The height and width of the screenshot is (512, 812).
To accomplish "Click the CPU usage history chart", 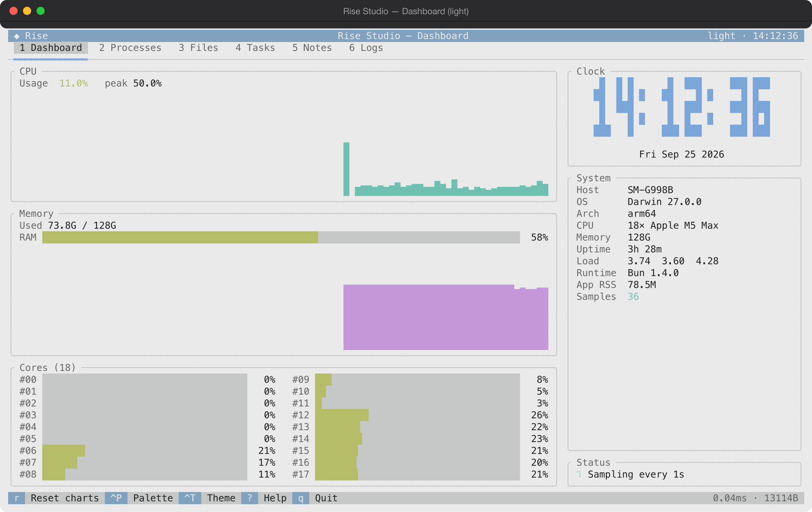I will pos(284,143).
